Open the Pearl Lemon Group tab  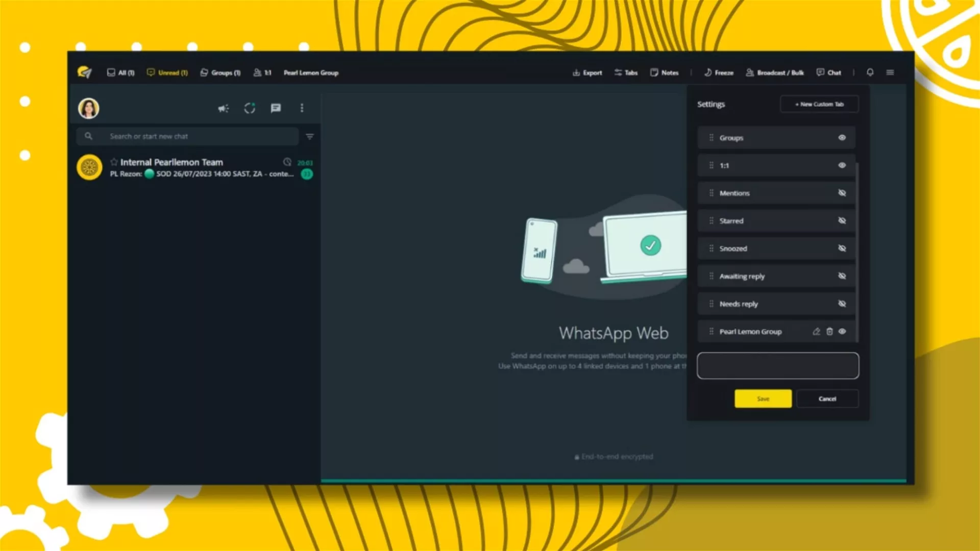click(x=311, y=73)
